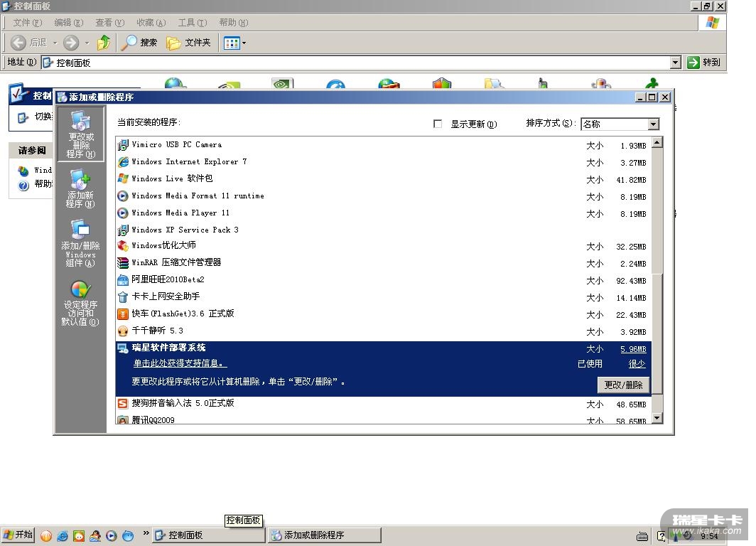Toggle Folders (文件夹) pane button
This screenshot has height=546, width=756.
tap(188, 43)
